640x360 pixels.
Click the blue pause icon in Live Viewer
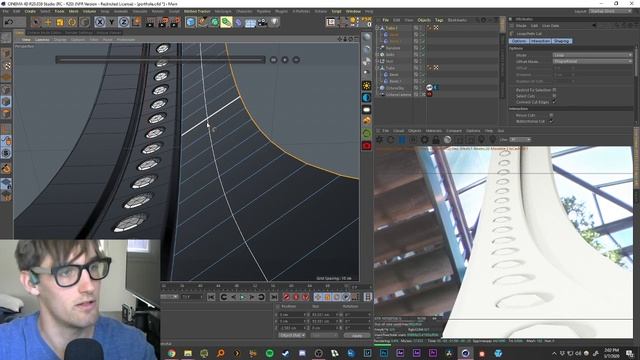[402, 140]
